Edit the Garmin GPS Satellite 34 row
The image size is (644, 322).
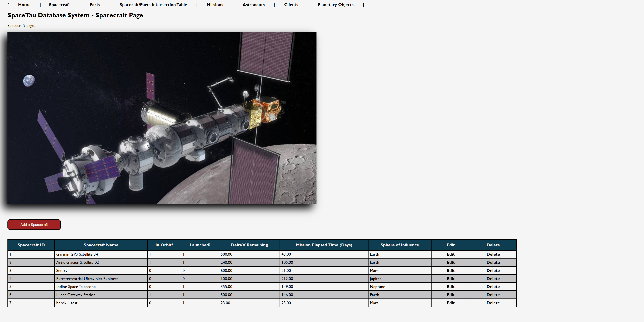pos(451,254)
